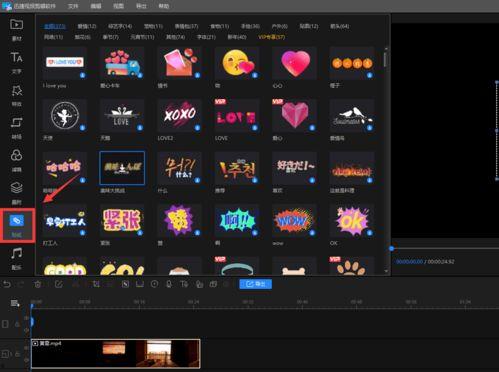Switch to the gold VIP sticker category tab
This screenshot has height=372, width=499.
(271, 37)
